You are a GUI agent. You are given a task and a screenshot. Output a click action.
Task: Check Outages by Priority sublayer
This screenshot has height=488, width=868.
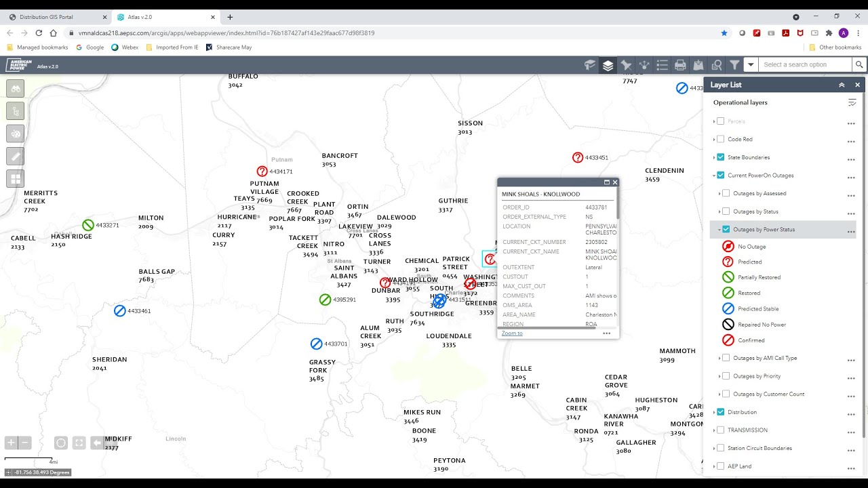coord(726,376)
